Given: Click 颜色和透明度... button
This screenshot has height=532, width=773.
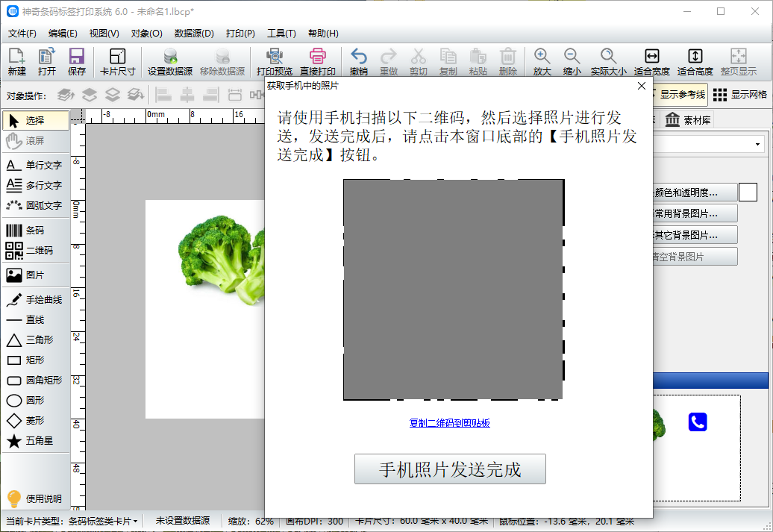Looking at the screenshot, I should [x=695, y=193].
